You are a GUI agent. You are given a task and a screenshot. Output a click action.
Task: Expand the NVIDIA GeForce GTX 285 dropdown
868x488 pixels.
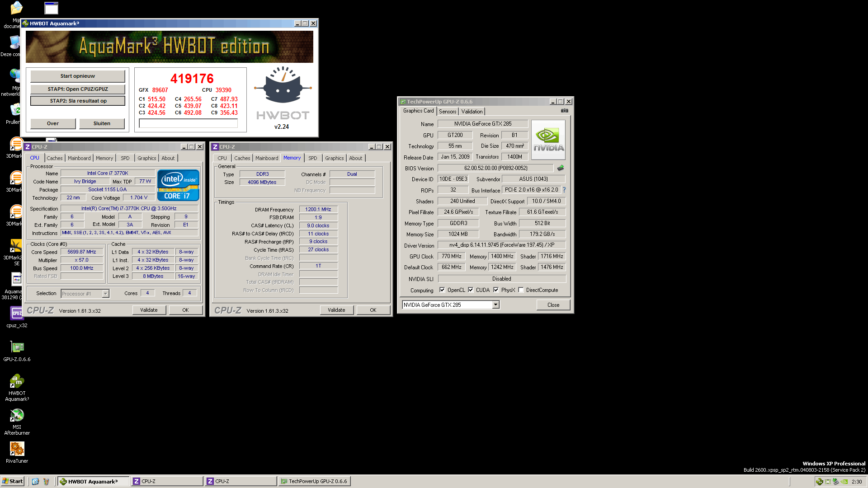495,305
